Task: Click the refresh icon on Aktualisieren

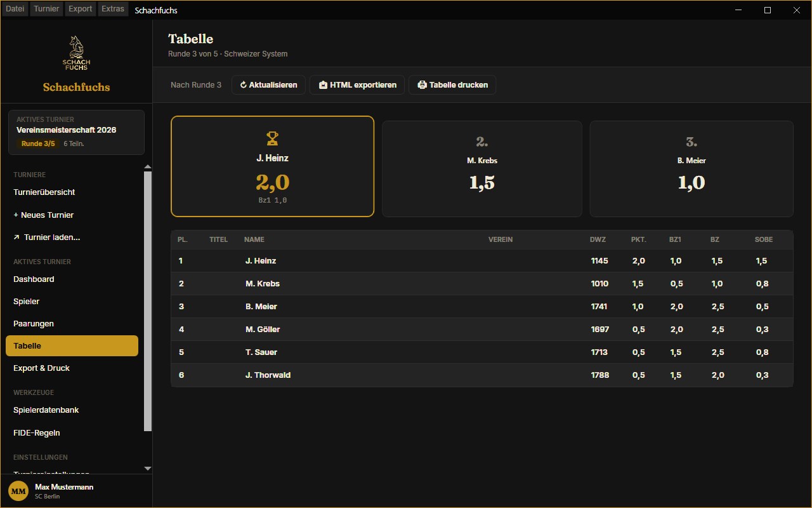Action: coord(243,85)
